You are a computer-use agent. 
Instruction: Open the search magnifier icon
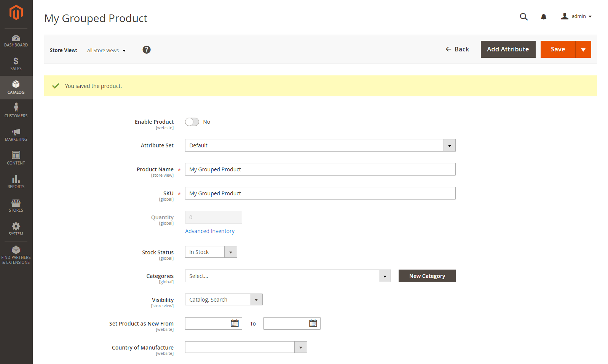(523, 17)
